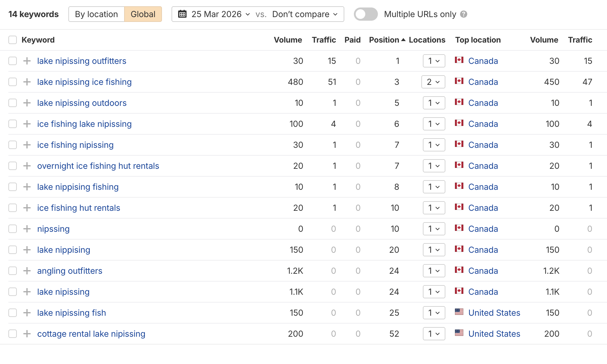Click the Canada flag next to lake nipissing ice fishing
This screenshot has height=364, width=607.
pos(459,82)
